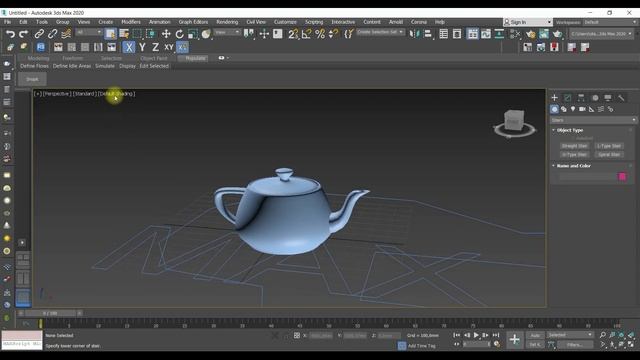The height and width of the screenshot is (360, 640).
Task: Toggle Window/Crossing selection mode
Action: pyautogui.click(x=151, y=34)
